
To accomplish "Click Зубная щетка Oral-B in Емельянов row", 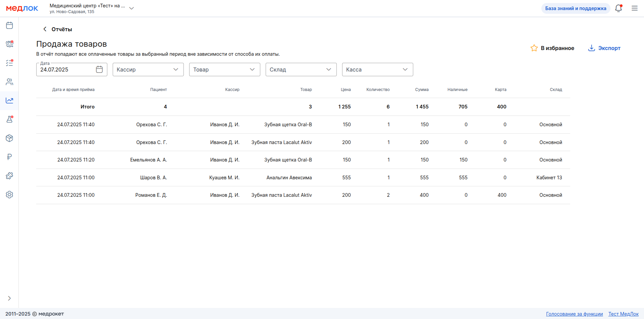I will 288,160.
